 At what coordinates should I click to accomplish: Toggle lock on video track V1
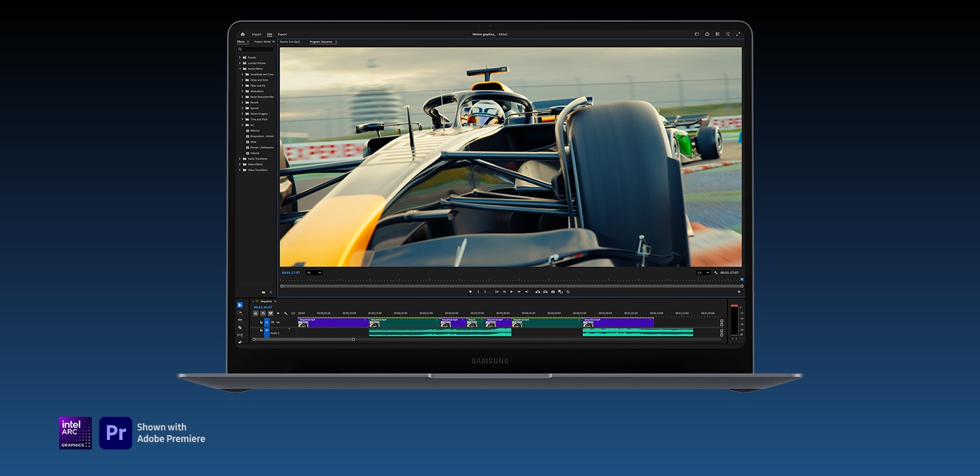pyautogui.click(x=261, y=322)
